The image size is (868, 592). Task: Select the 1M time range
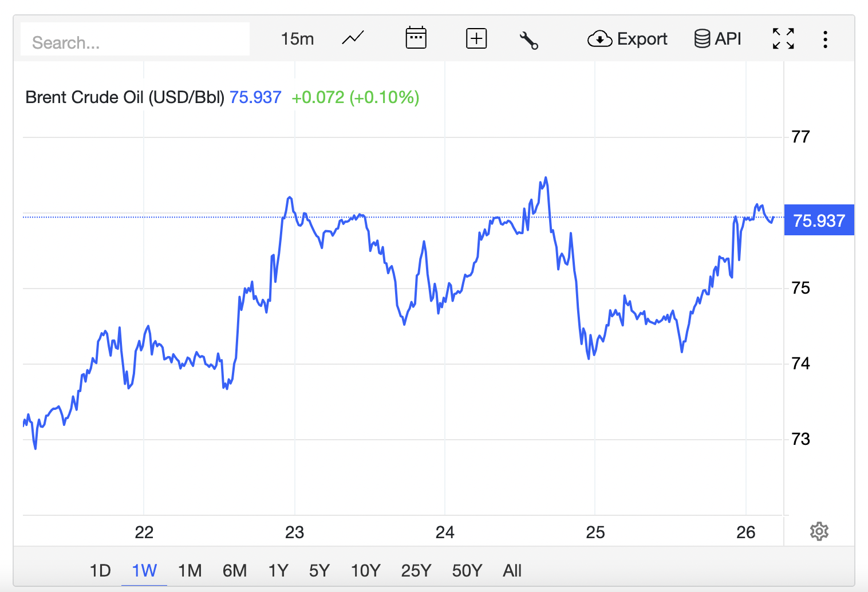pos(190,570)
